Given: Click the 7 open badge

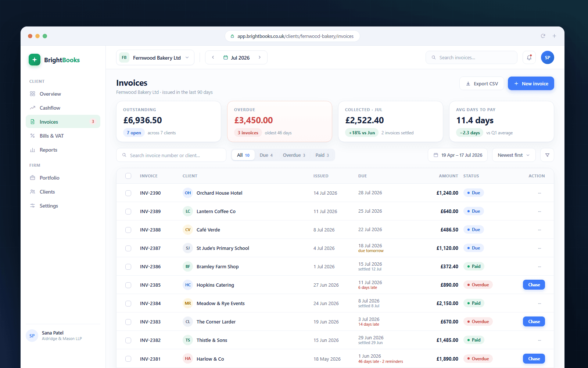Looking at the screenshot, I should click(x=134, y=133).
